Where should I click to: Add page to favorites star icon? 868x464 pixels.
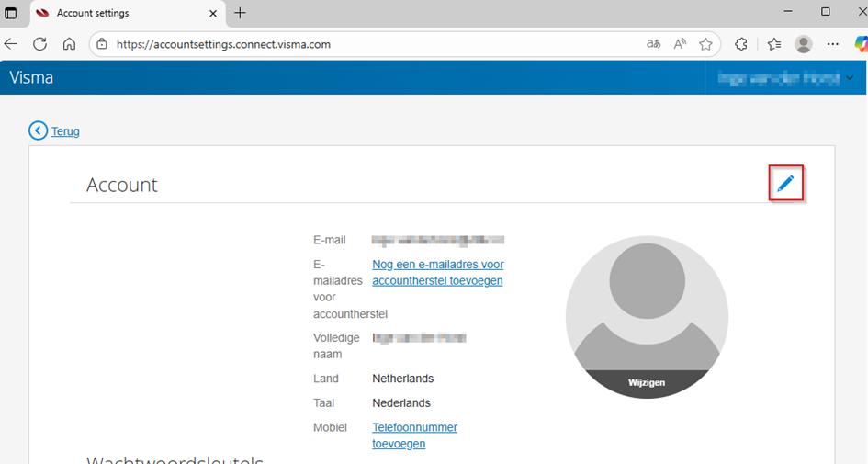(x=705, y=44)
